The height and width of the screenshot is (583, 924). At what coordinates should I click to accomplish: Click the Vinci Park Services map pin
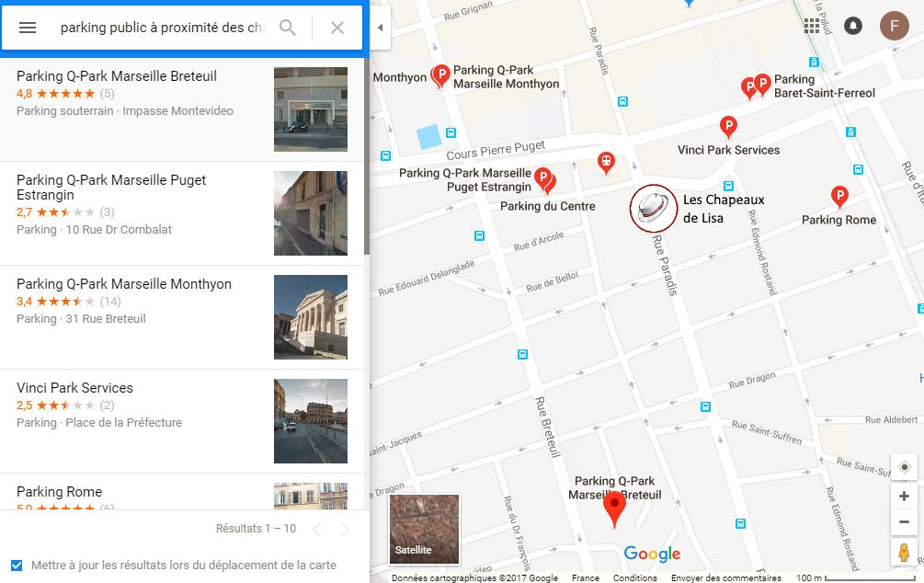[729, 127]
